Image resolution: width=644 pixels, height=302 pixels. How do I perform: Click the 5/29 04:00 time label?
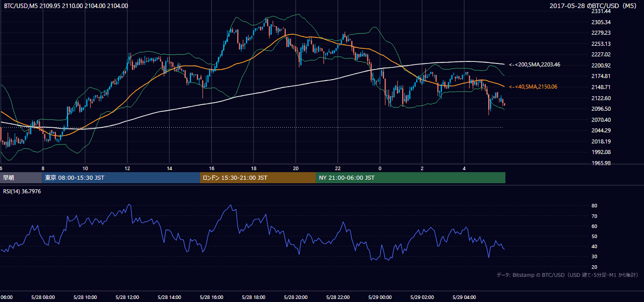[464, 297]
